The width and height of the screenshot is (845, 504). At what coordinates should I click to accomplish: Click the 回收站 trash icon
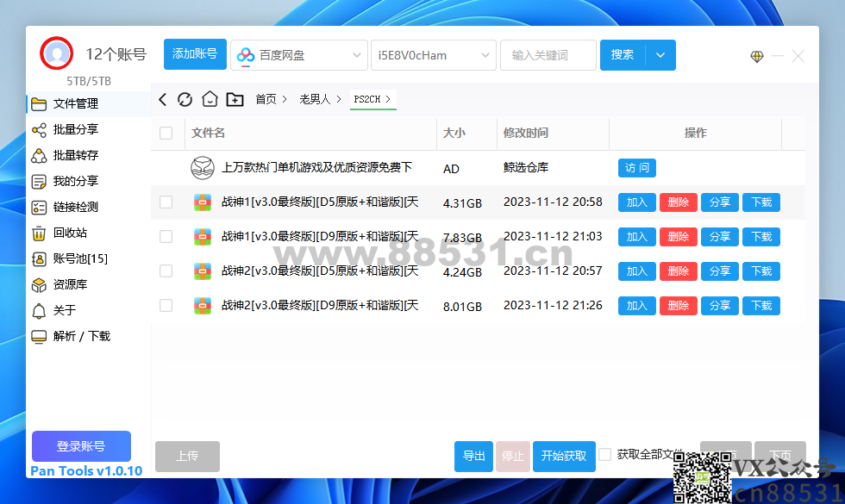click(x=39, y=233)
